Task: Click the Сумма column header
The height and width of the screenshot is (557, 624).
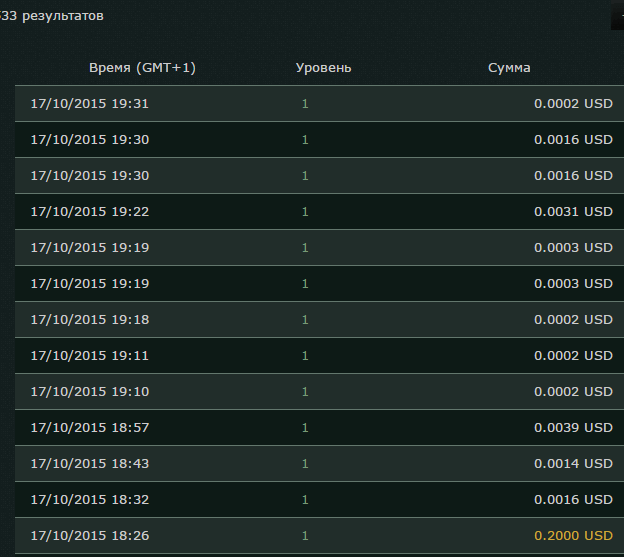Action: [509, 68]
